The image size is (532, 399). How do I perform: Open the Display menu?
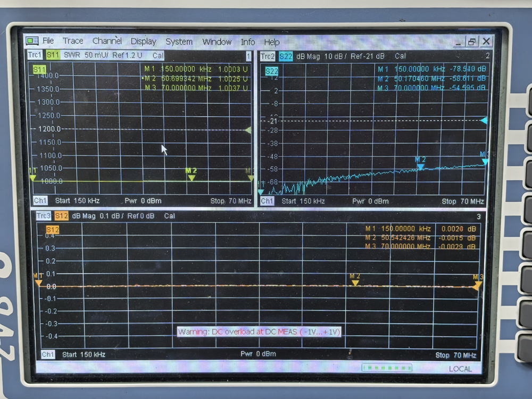point(143,41)
